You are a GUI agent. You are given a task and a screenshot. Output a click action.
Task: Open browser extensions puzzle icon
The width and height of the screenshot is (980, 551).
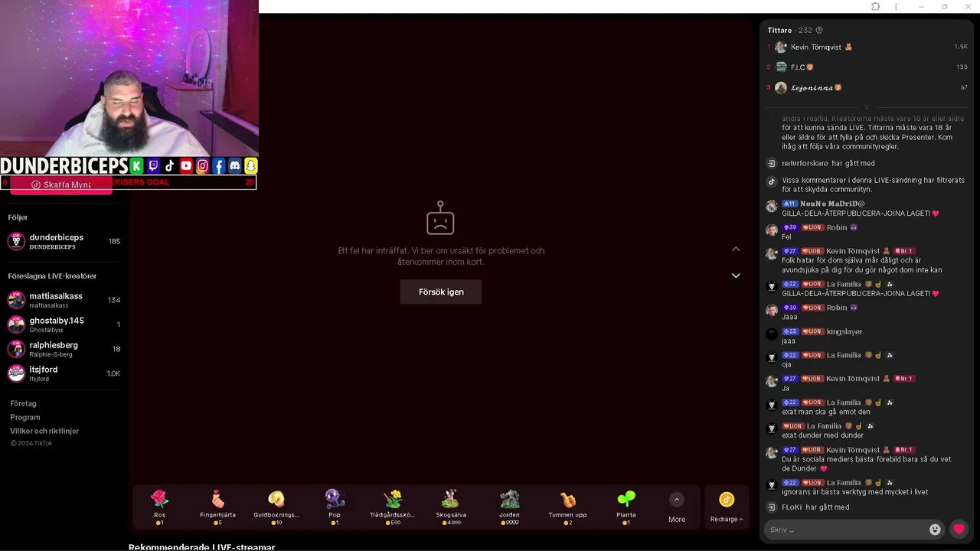(875, 7)
